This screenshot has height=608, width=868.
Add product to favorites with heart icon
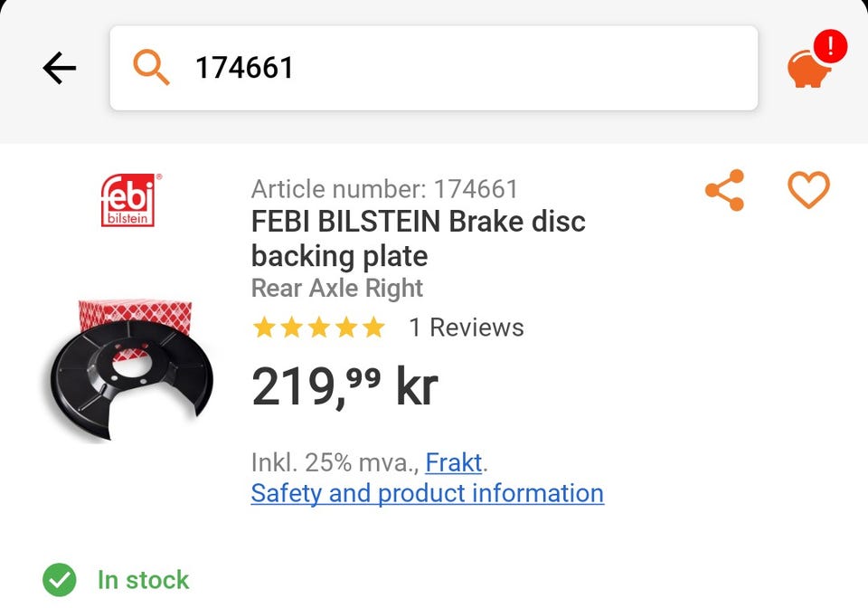tap(808, 190)
